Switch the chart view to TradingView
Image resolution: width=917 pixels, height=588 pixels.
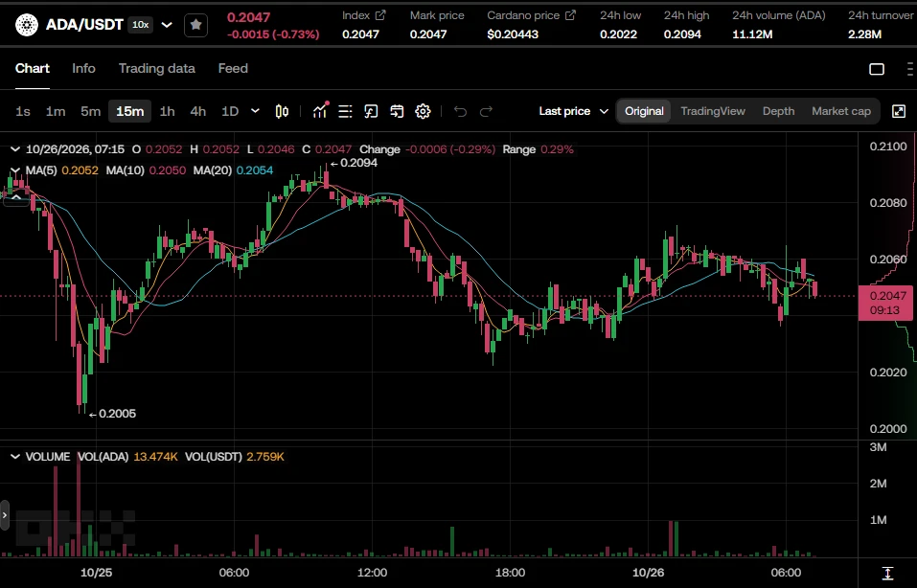(712, 111)
